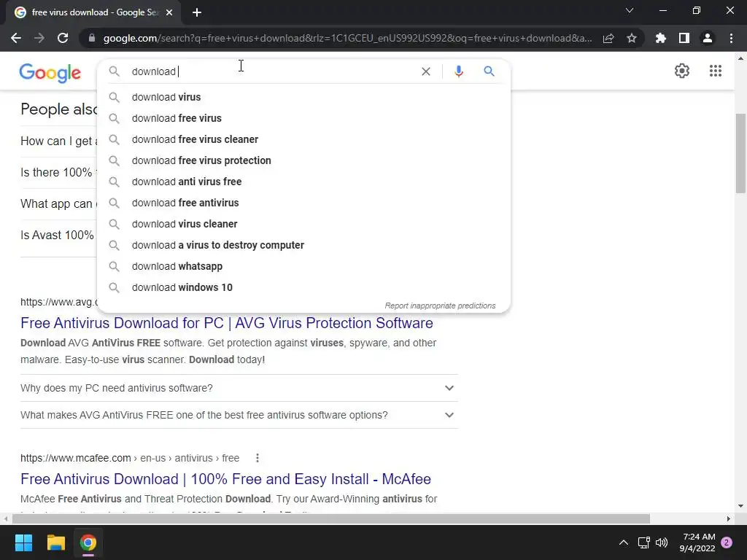The height and width of the screenshot is (560, 747).
Task: Go to Google homepage logo
Action: pyautogui.click(x=50, y=73)
